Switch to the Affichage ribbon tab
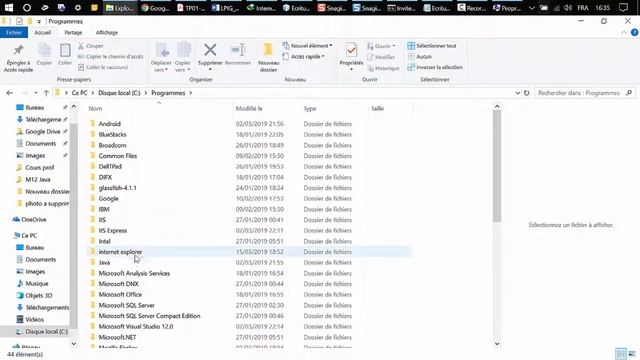The height and width of the screenshot is (360, 640). point(107,32)
